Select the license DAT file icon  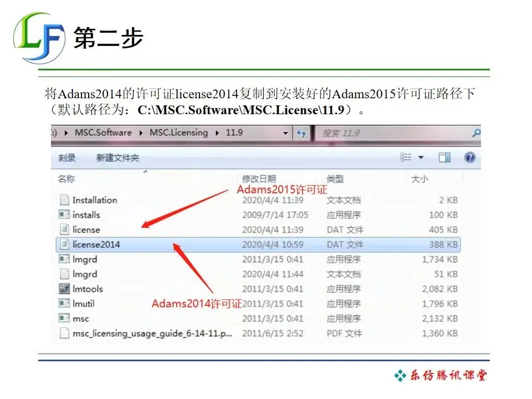click(64, 229)
